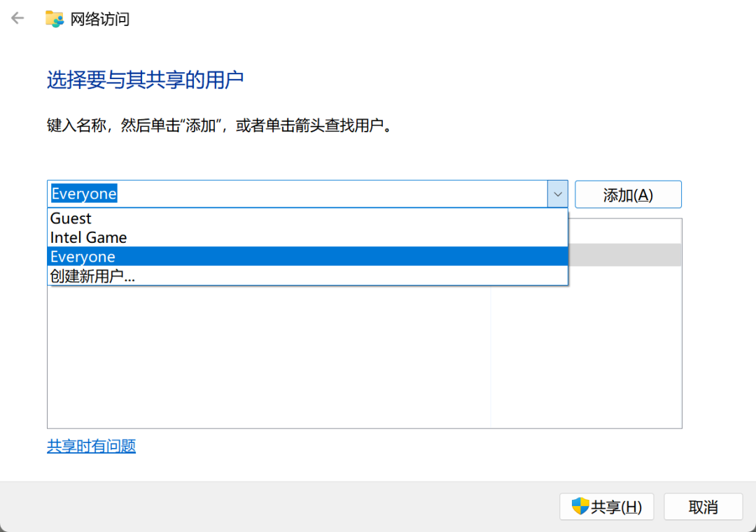Screen dimensions: 756x532
Task: Click the back arrow in title bar
Action: (17, 18)
